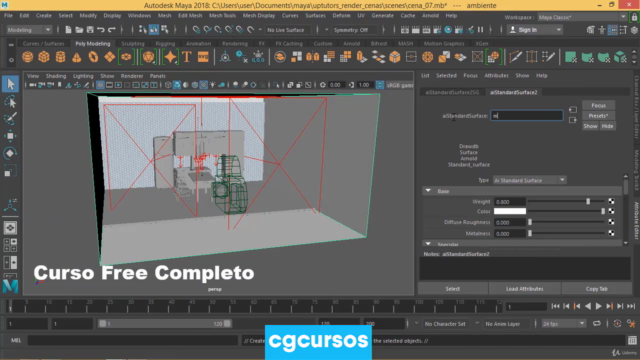Click the Load Attributes button
Image resolution: width=640 pixels, height=360 pixels.
(x=524, y=289)
